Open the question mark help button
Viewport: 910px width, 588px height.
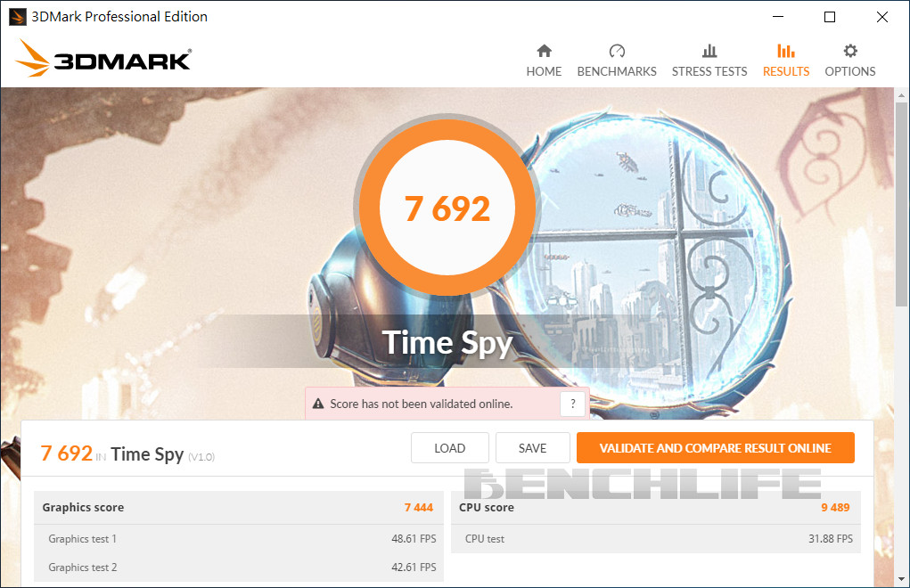tap(573, 404)
